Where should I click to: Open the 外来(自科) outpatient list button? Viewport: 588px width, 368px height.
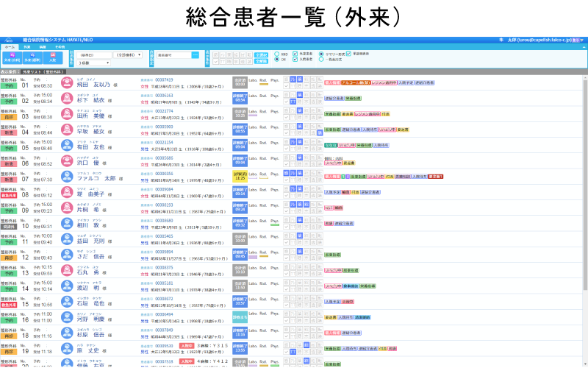12,58
